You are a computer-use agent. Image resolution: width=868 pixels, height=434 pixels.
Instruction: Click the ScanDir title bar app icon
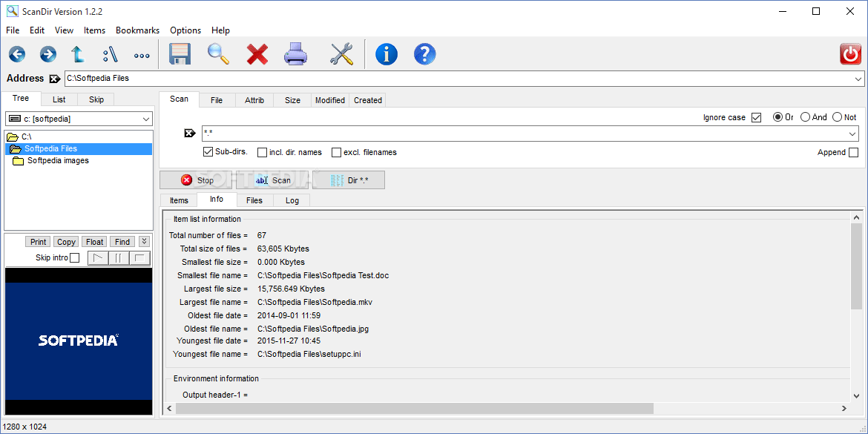pyautogui.click(x=12, y=11)
